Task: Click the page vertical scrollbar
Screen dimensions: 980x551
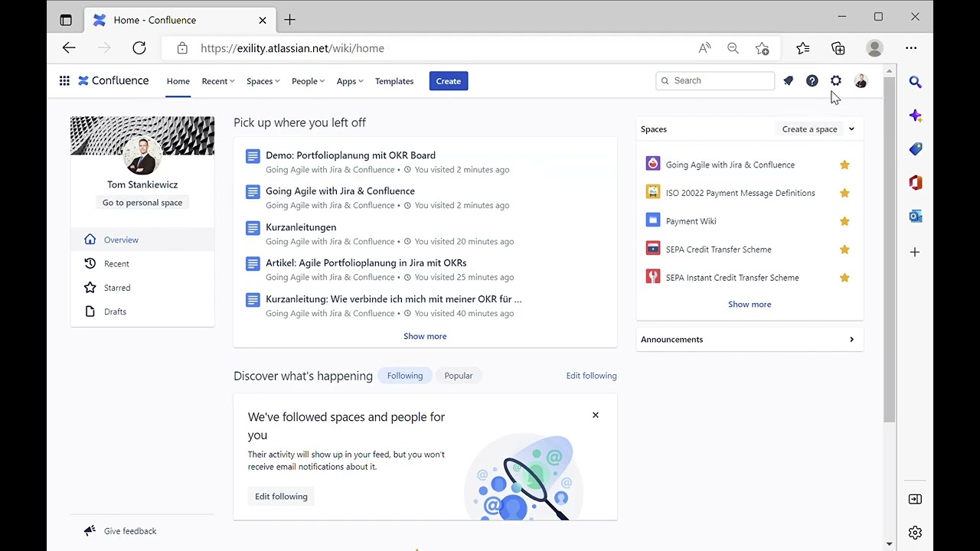Action: tap(889, 249)
